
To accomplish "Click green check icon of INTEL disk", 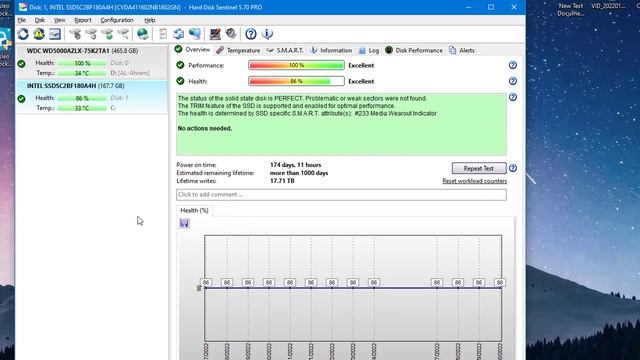I will (x=22, y=99).
